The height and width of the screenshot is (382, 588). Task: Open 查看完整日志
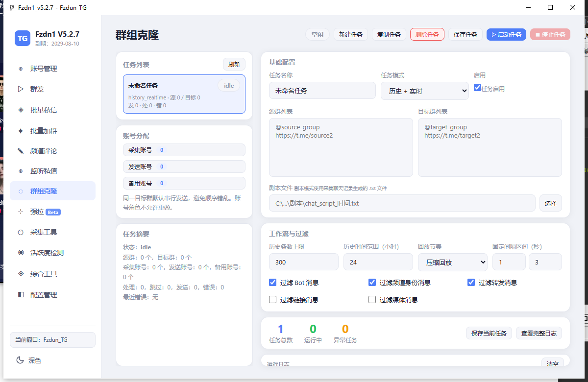pyautogui.click(x=539, y=333)
